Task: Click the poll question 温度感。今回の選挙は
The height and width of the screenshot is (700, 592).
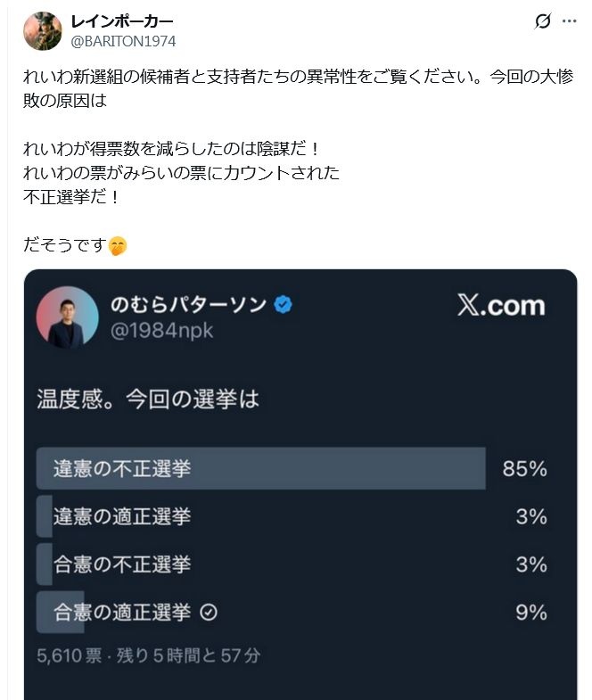Action: pyautogui.click(x=148, y=399)
